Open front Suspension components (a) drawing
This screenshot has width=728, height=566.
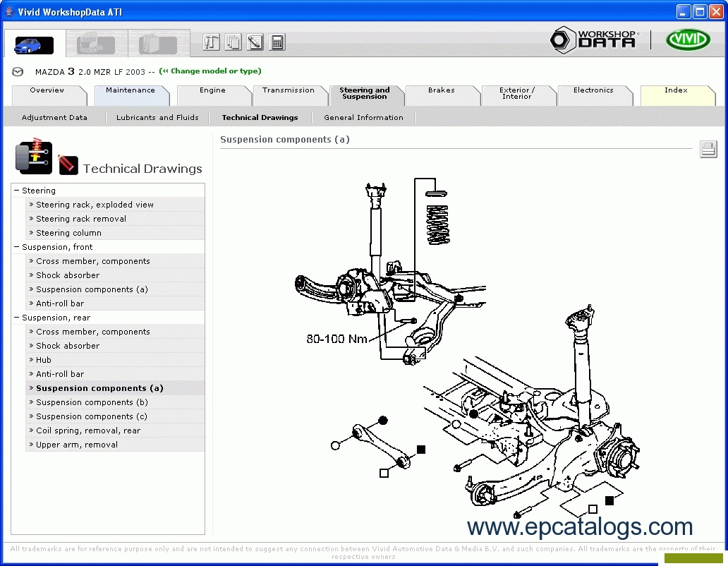(x=115, y=289)
